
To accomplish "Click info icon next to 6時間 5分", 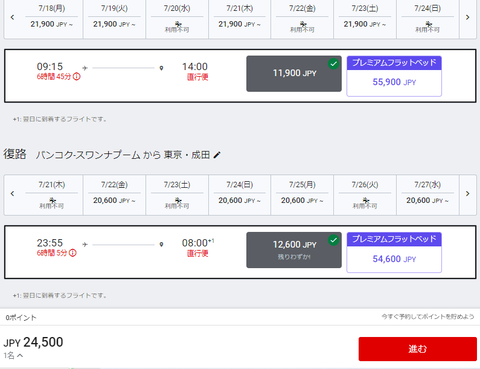I will (73, 253).
